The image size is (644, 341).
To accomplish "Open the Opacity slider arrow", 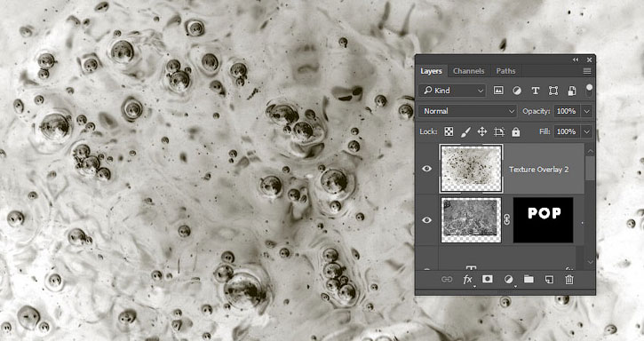I will pos(587,111).
